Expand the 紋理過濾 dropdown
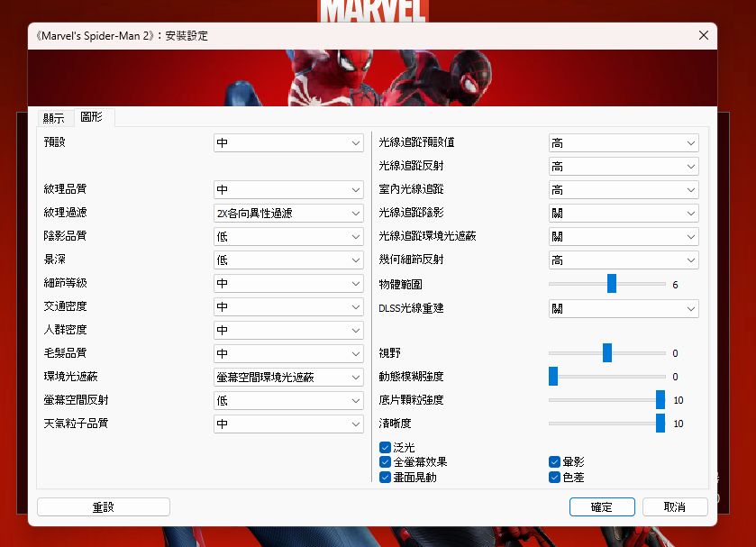Image resolution: width=756 pixels, height=547 pixels. pos(288,214)
